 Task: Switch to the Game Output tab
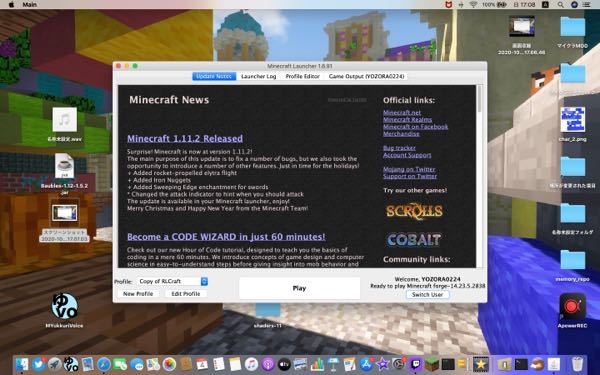click(x=366, y=76)
